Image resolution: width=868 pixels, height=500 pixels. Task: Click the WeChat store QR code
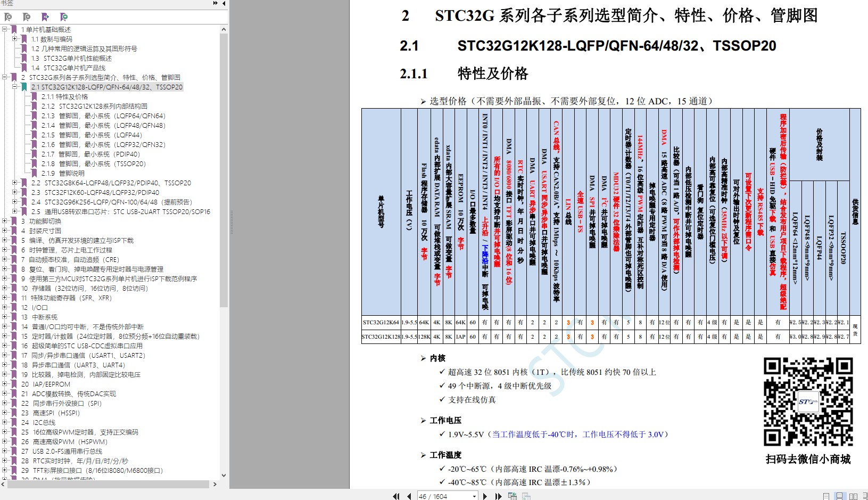808,402
